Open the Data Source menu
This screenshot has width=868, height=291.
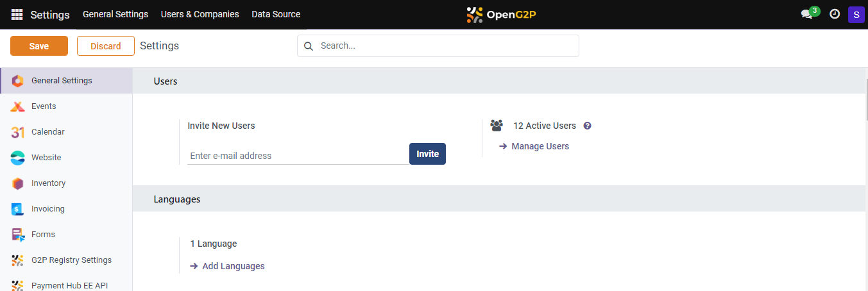276,14
